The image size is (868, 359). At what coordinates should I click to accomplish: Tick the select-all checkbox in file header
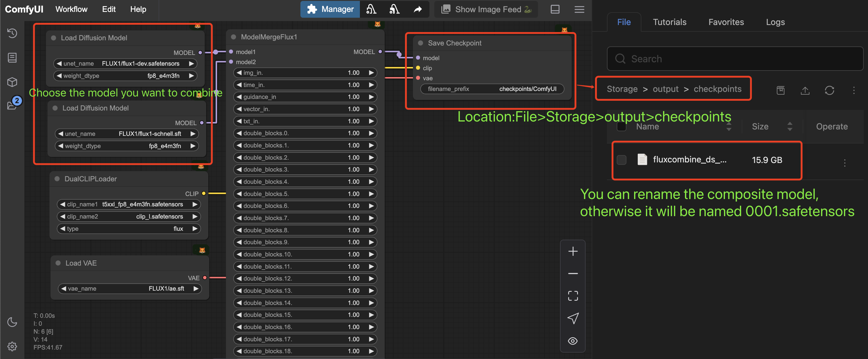[x=621, y=126]
